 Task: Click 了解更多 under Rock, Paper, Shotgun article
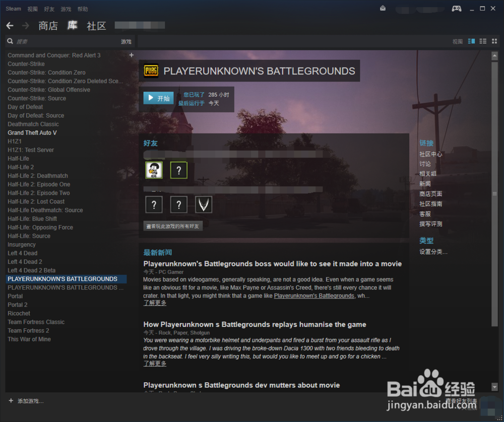[155, 364]
